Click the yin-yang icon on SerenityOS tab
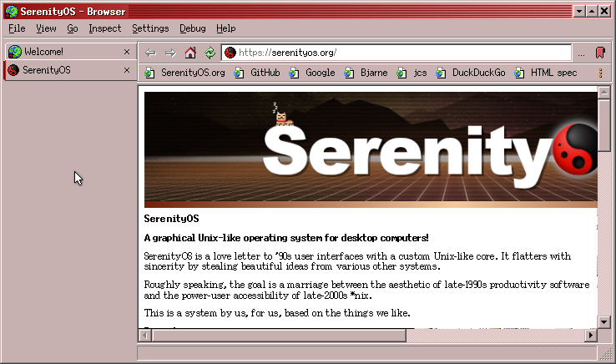 [x=13, y=70]
